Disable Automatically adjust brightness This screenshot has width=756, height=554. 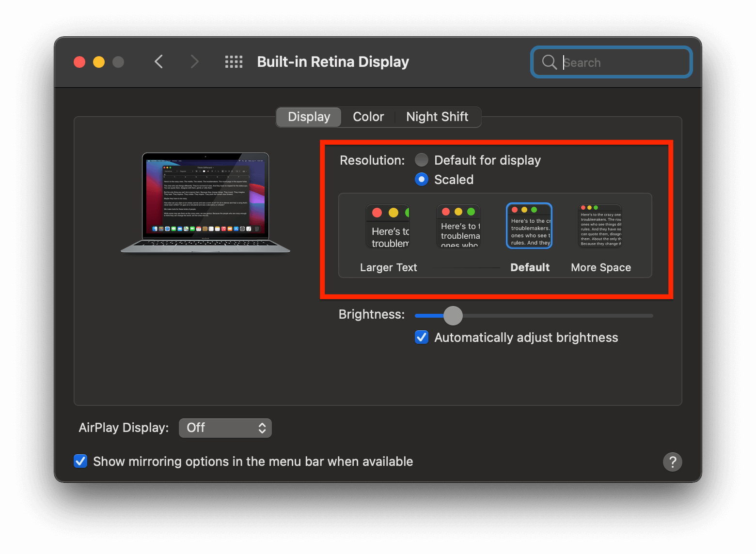[x=421, y=337]
